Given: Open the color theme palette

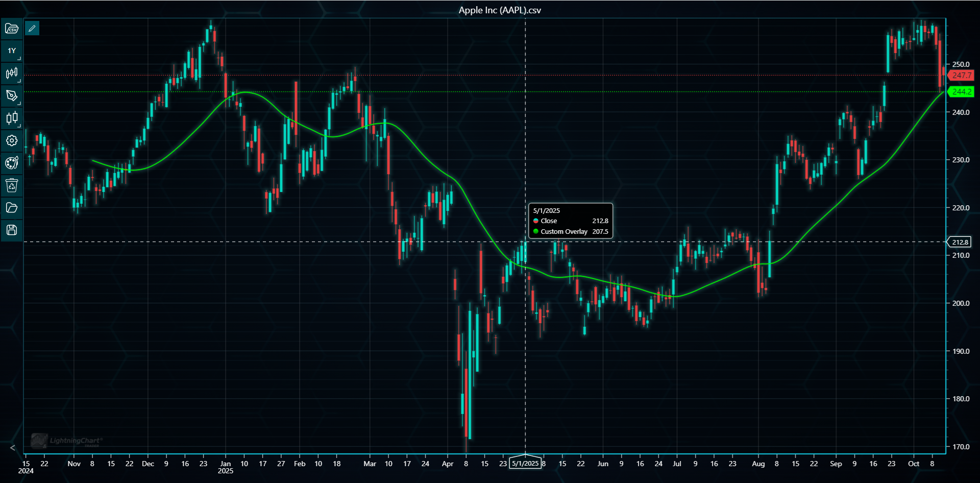Looking at the screenshot, I should click(12, 163).
